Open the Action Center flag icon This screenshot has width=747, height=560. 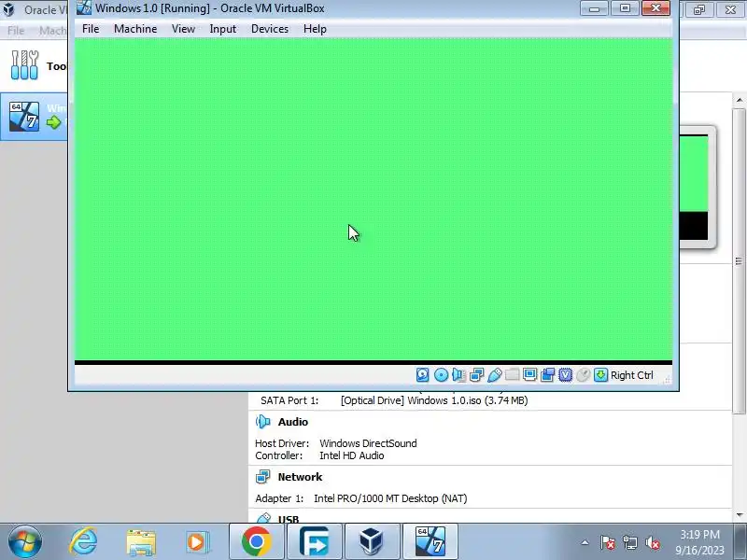(608, 543)
